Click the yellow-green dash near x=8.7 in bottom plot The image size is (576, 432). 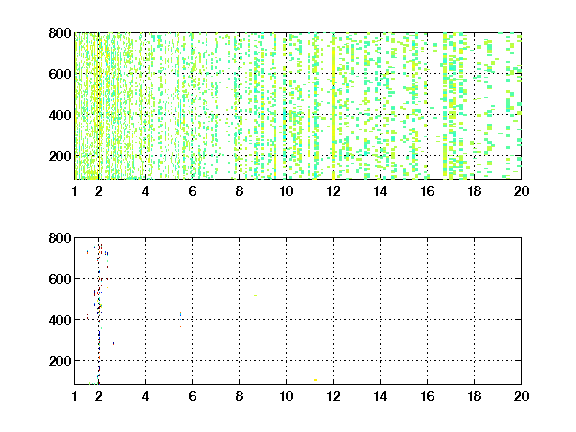click(x=255, y=295)
